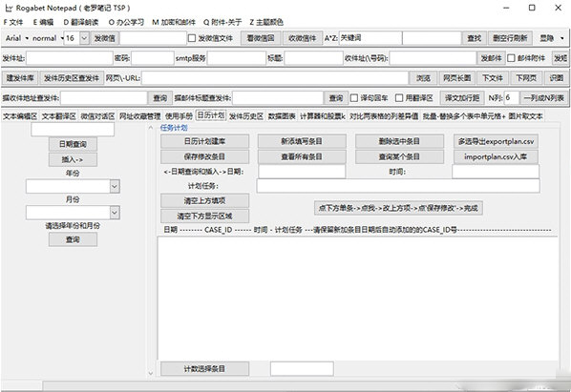Click the 发件历史区查发件 button
Screen dimensions: 571x392
coord(72,78)
